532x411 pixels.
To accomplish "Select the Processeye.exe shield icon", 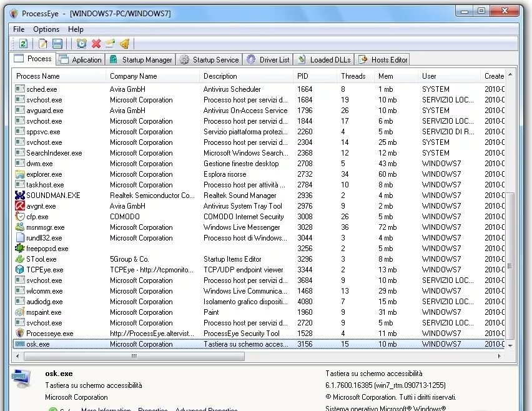I will coord(20,333).
